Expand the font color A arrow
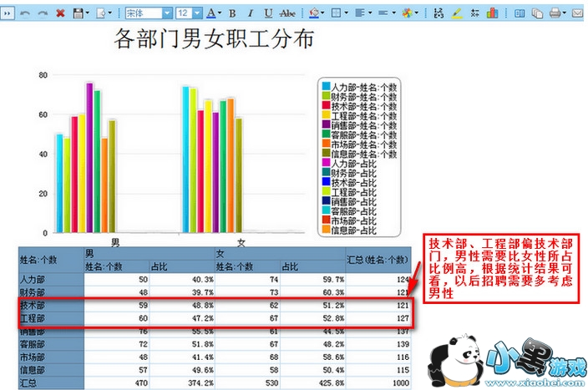Image resolution: width=588 pixels, height=390 pixels. tap(220, 13)
